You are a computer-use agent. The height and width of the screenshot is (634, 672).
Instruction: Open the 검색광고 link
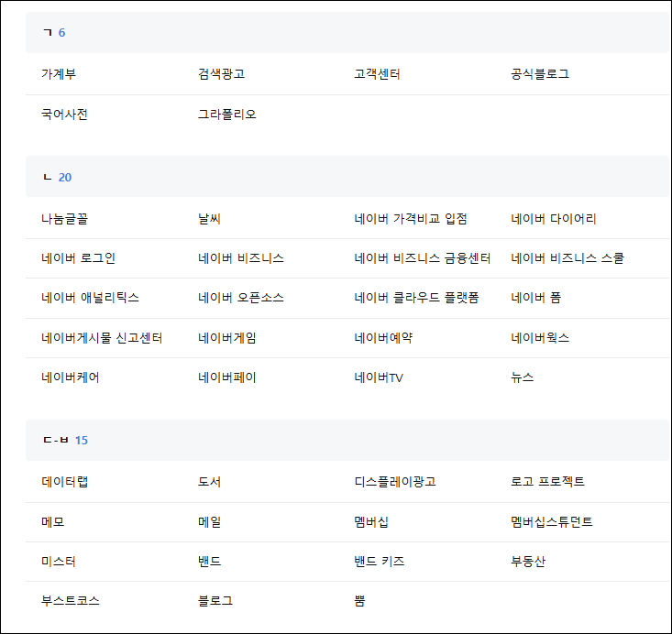221,74
